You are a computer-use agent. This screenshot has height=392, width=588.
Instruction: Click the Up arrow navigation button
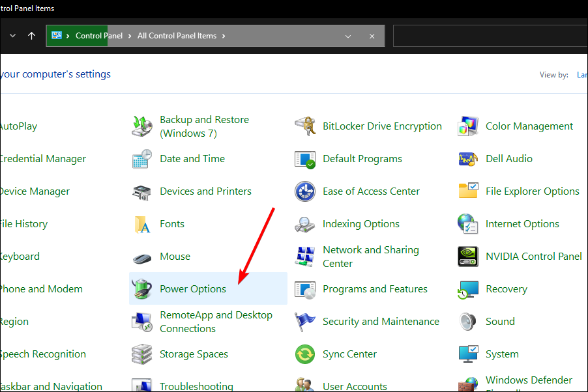[x=31, y=36]
